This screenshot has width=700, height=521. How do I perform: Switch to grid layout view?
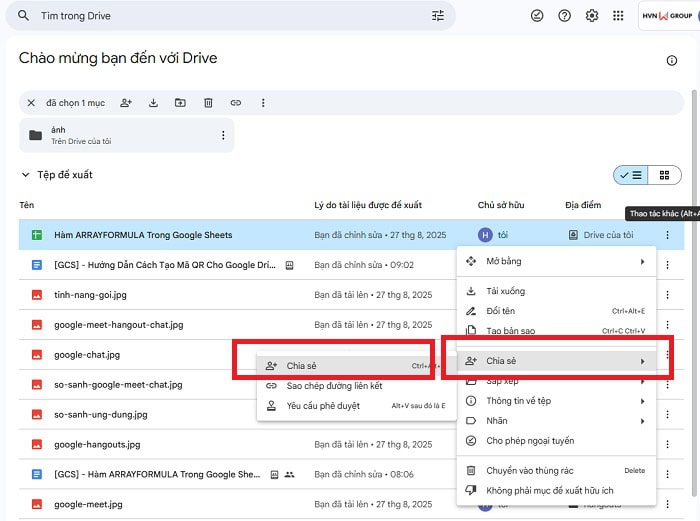point(664,175)
